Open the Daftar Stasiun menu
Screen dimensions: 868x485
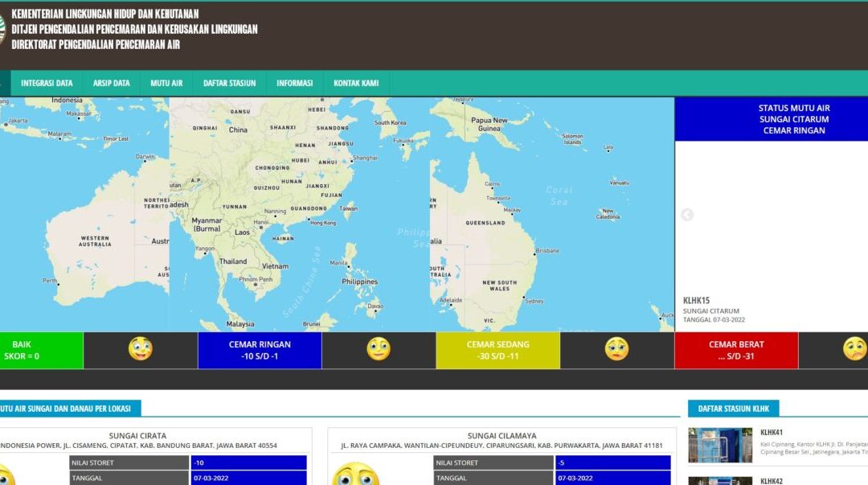click(229, 83)
